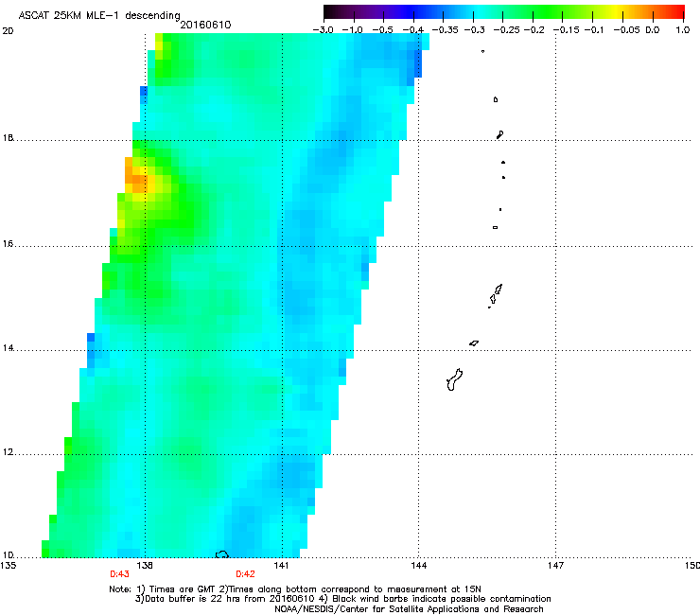Click the red time stamp 0:42

245,574
